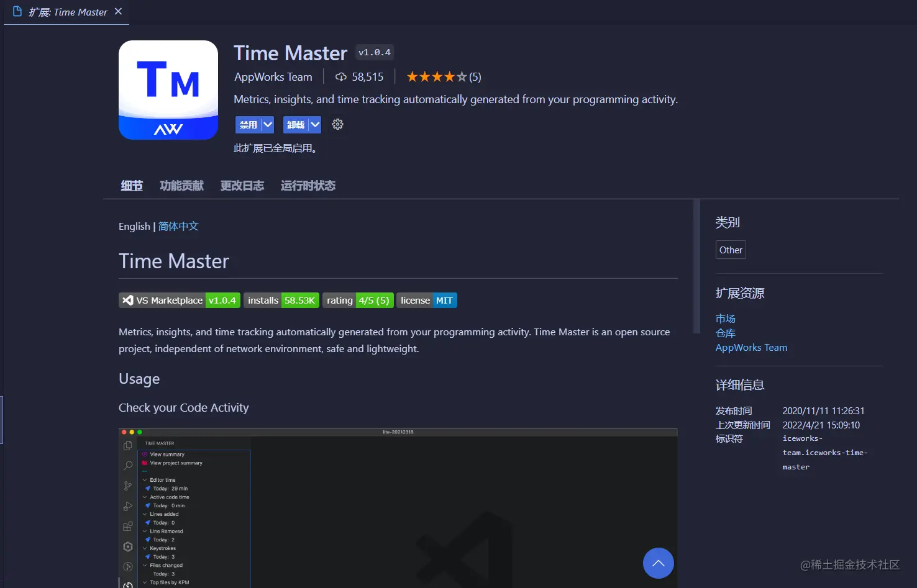Screen dimensions: 917x588
Task: Click Extensions icon in embedded screenshot
Action: point(128,527)
